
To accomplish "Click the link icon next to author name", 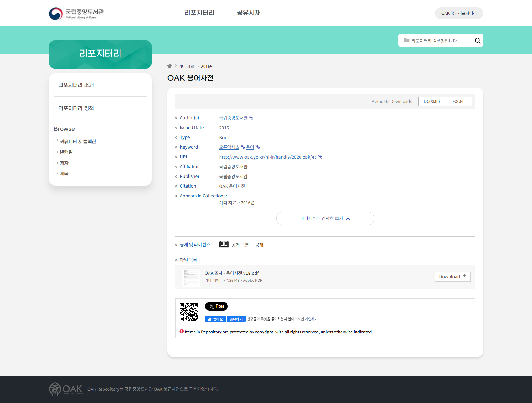I will click(251, 118).
